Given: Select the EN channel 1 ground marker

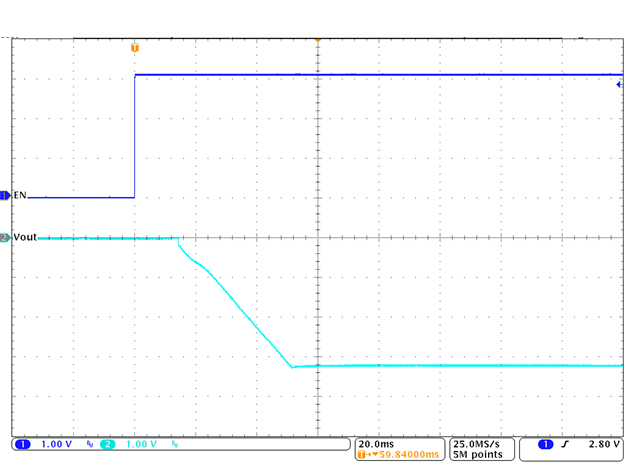Looking at the screenshot, I should (5, 196).
